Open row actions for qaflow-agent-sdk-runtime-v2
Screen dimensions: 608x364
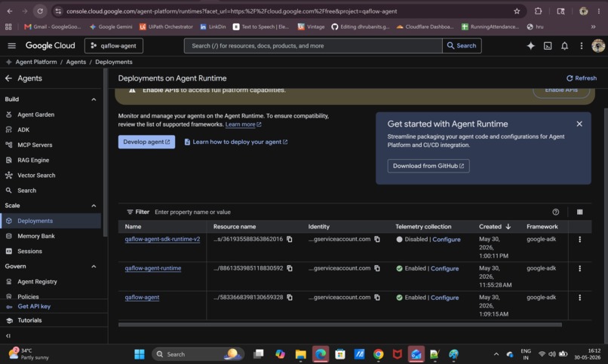pos(579,240)
